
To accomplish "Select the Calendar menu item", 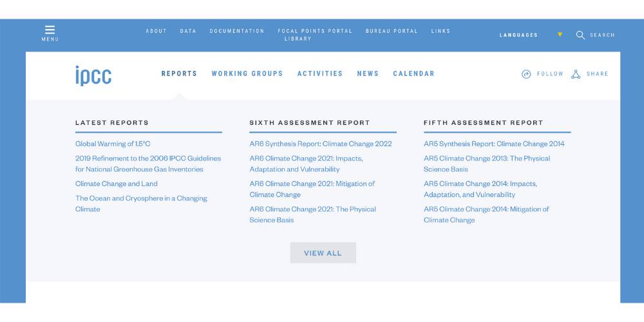I will point(413,73).
